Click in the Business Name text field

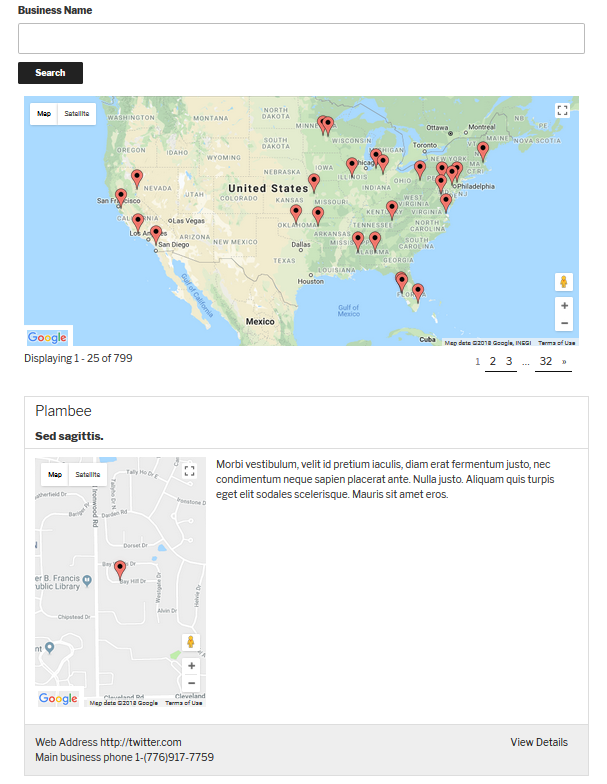[301, 39]
